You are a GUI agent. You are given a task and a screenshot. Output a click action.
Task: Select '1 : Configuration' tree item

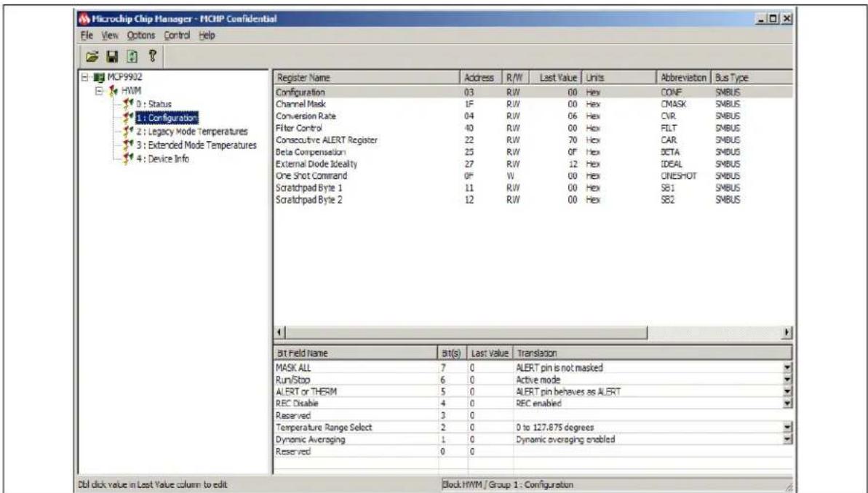167,118
